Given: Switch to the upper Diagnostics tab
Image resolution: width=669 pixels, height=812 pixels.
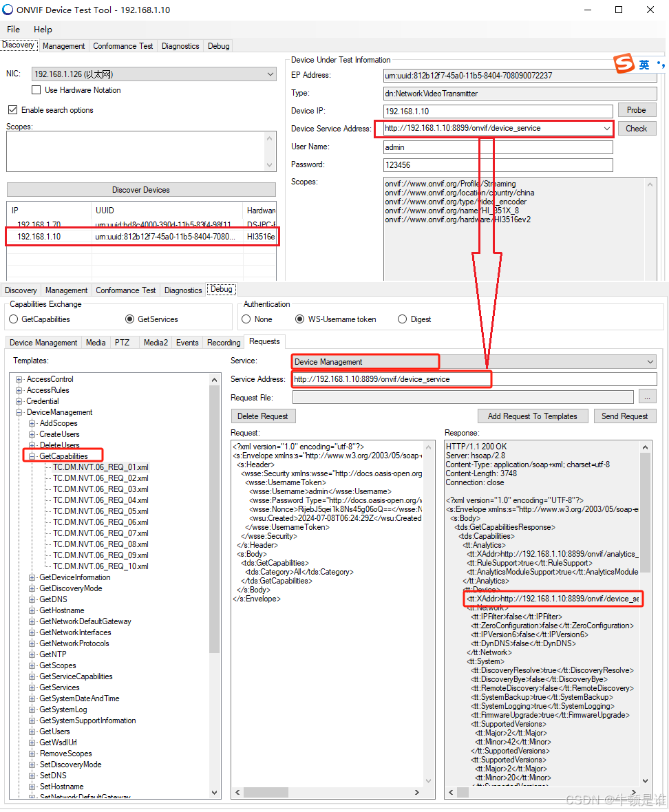Looking at the screenshot, I should pos(180,46).
